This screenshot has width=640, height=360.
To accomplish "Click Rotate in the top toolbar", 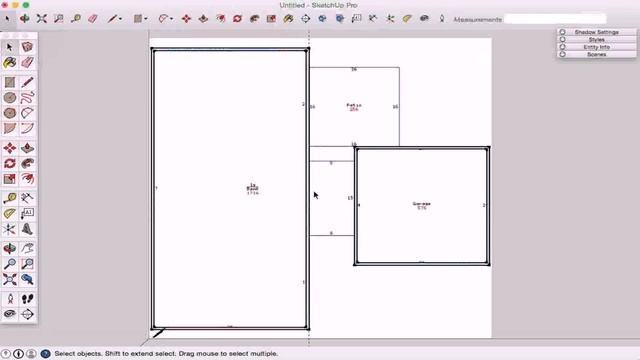I will (237, 18).
